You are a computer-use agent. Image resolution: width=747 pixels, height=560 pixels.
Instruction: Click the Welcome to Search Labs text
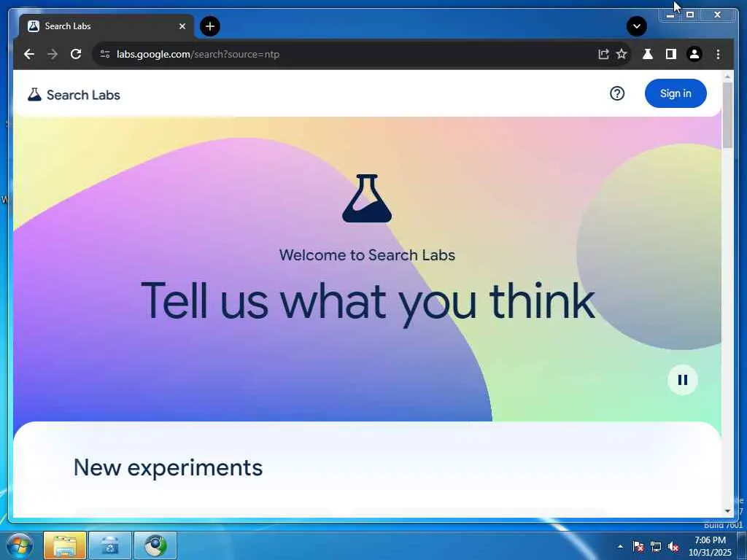(x=367, y=255)
